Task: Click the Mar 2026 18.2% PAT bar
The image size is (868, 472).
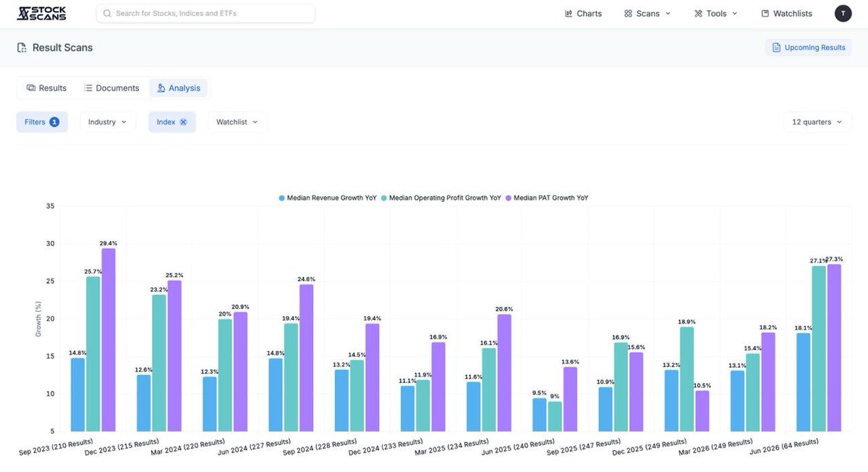Action: [x=768, y=382]
